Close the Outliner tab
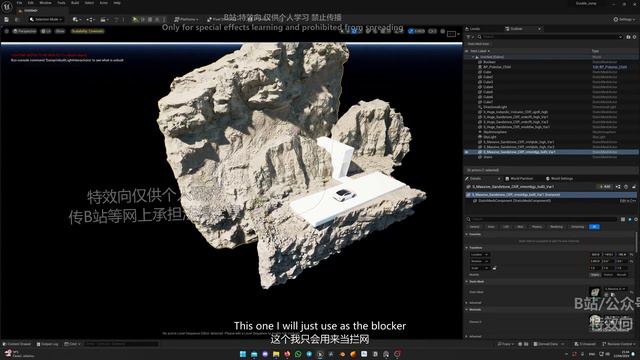 (x=539, y=29)
